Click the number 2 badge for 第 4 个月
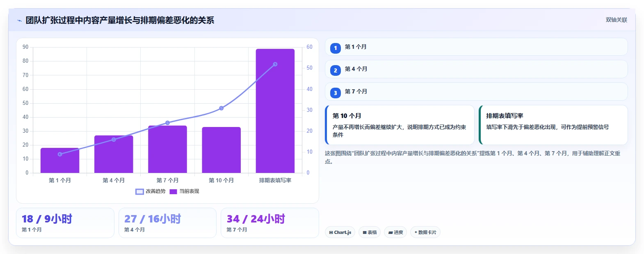 pos(335,70)
